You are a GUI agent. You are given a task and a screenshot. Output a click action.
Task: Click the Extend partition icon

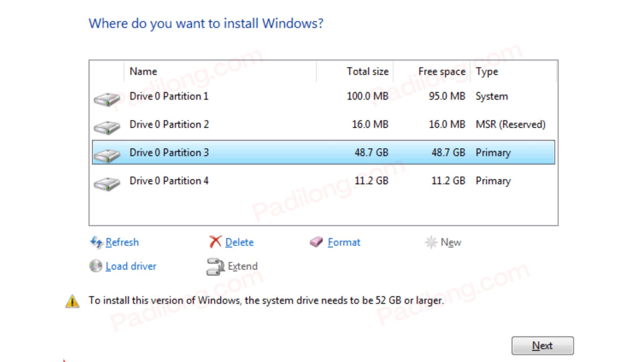click(215, 266)
